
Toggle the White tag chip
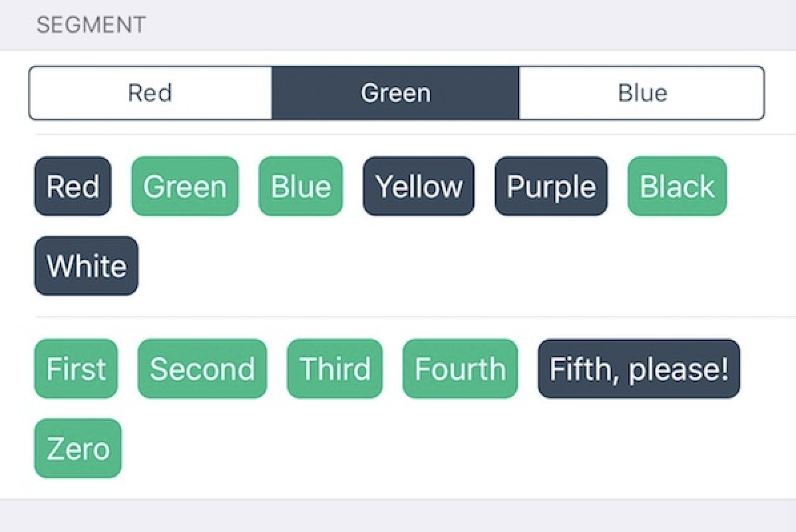(87, 265)
